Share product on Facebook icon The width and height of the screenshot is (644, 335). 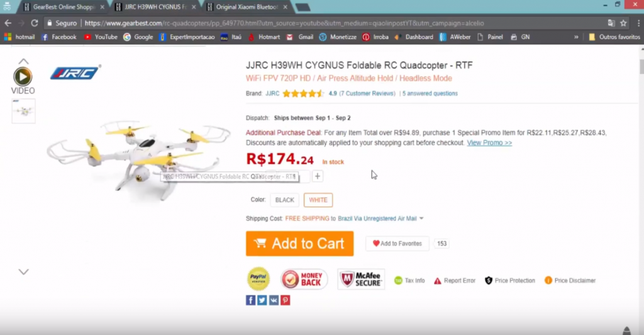click(x=250, y=300)
